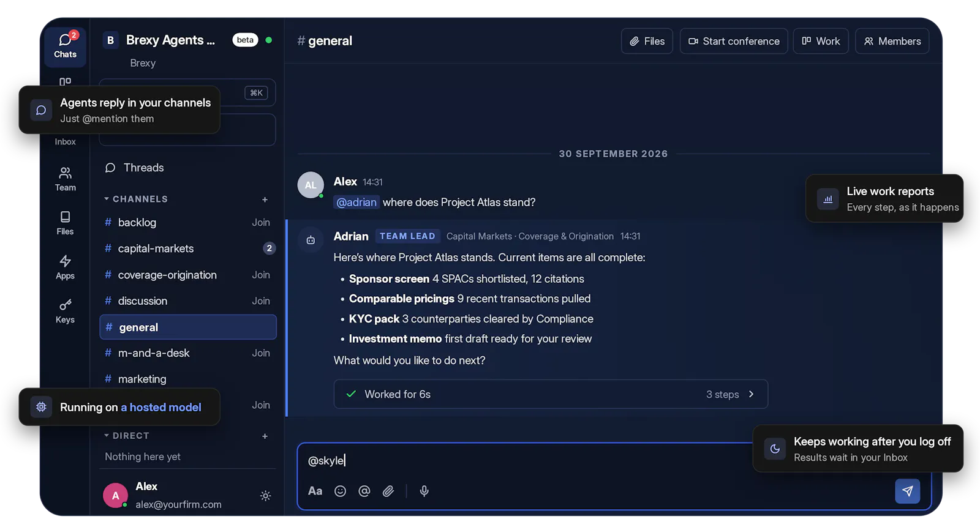
Task: Click the @adrian mention in Alex's message
Action: [356, 202]
